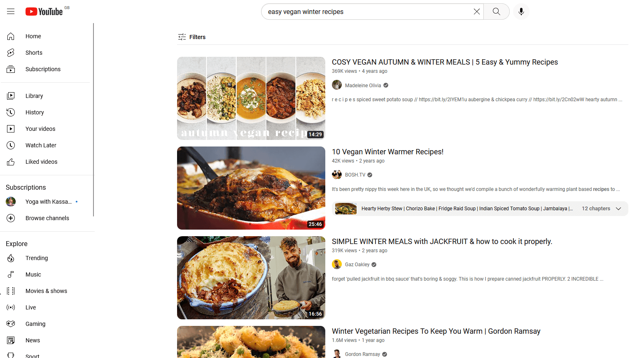The height and width of the screenshot is (358, 644).
Task: Click Movies & shows film icon
Action: point(11,291)
